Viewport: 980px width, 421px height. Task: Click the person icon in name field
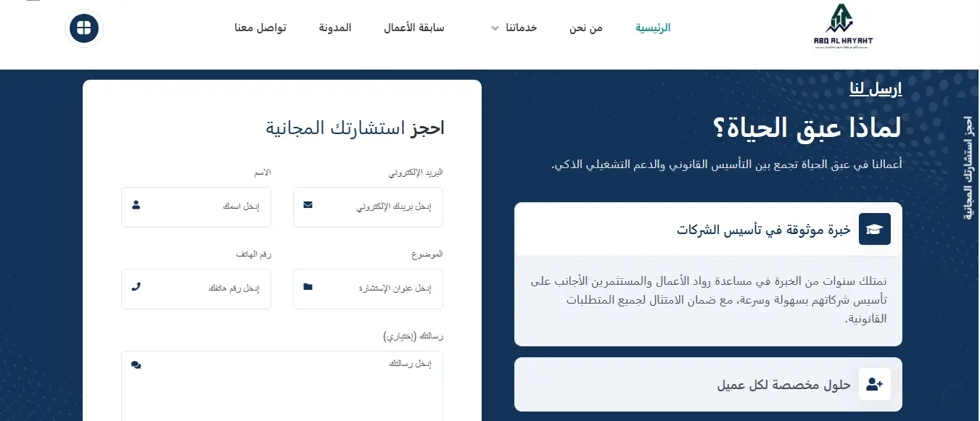(x=136, y=206)
